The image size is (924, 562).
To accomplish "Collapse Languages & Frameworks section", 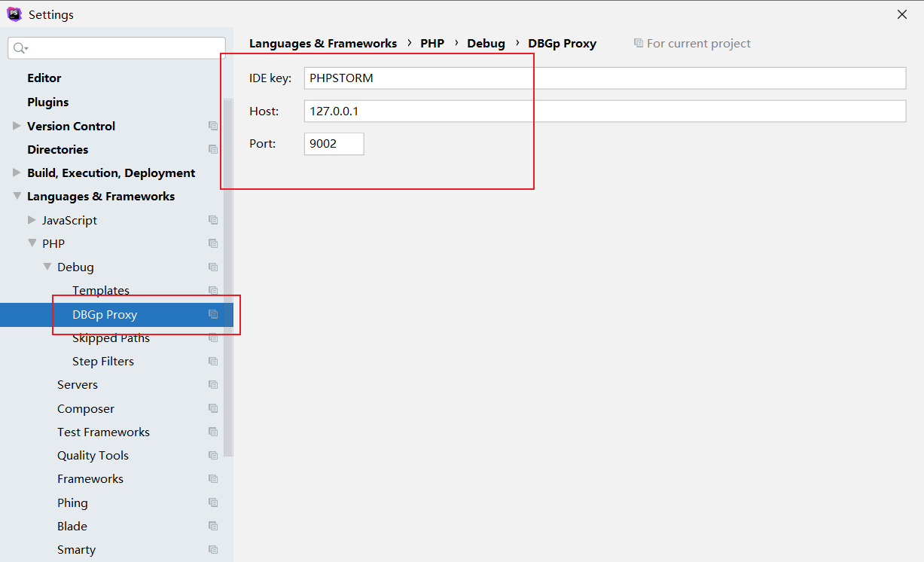I will coord(17,196).
